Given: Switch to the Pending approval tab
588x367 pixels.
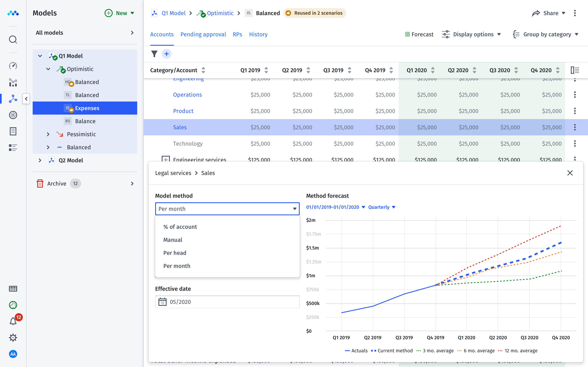Looking at the screenshot, I should (203, 34).
